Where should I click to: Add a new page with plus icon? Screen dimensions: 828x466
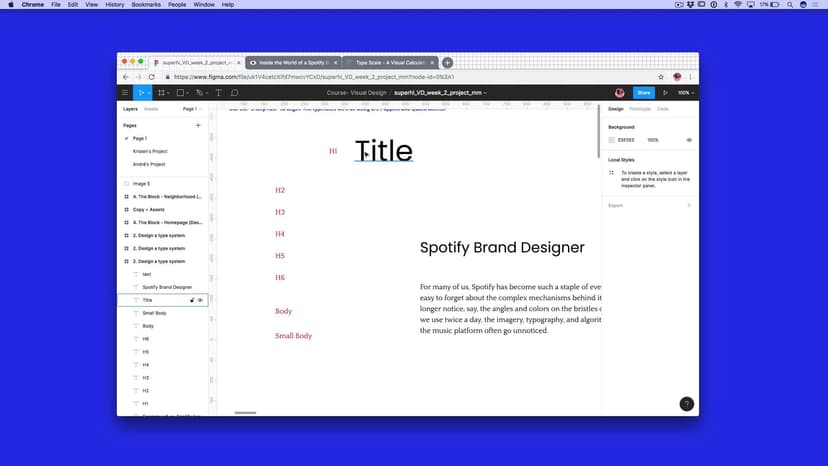point(198,125)
